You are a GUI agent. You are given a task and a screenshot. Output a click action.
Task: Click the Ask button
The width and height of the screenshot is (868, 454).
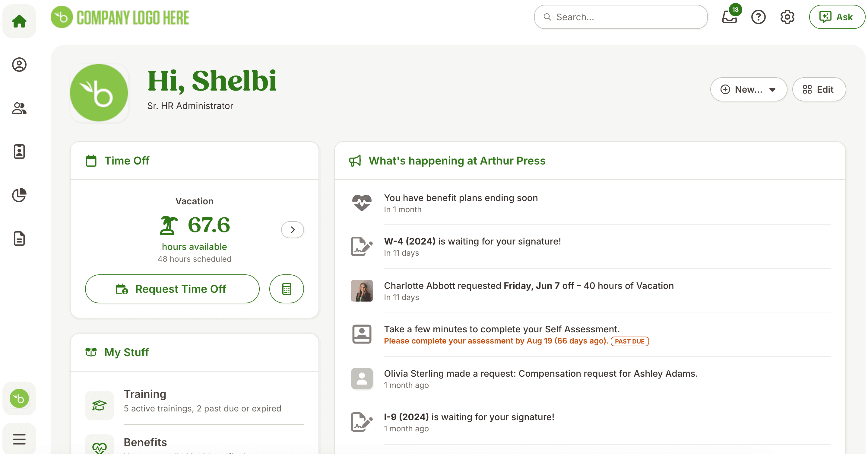coord(837,17)
